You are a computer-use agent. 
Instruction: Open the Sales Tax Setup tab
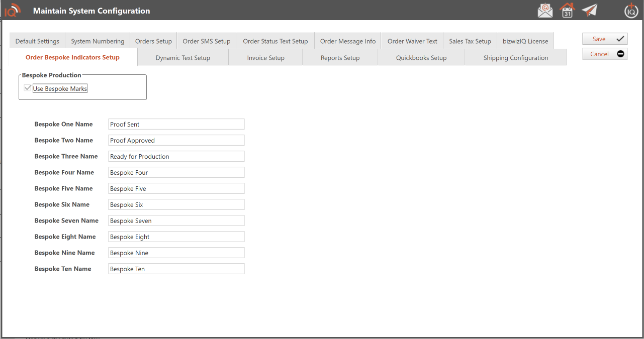coord(470,41)
